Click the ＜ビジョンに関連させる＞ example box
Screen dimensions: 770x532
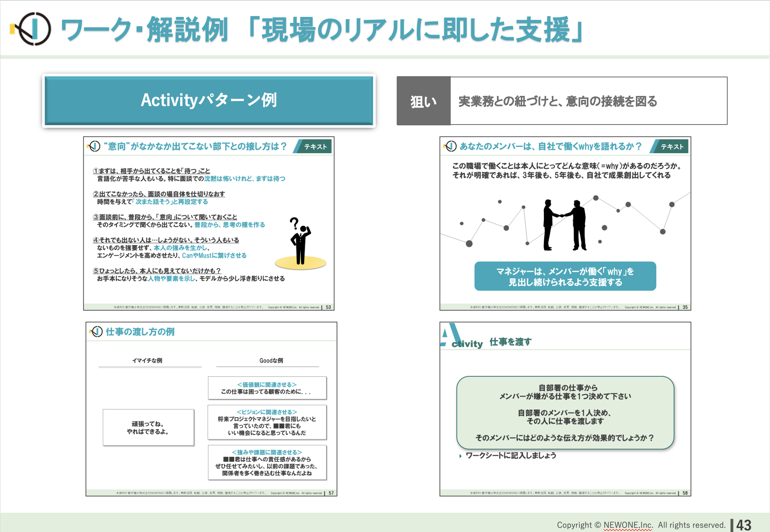tap(267, 422)
